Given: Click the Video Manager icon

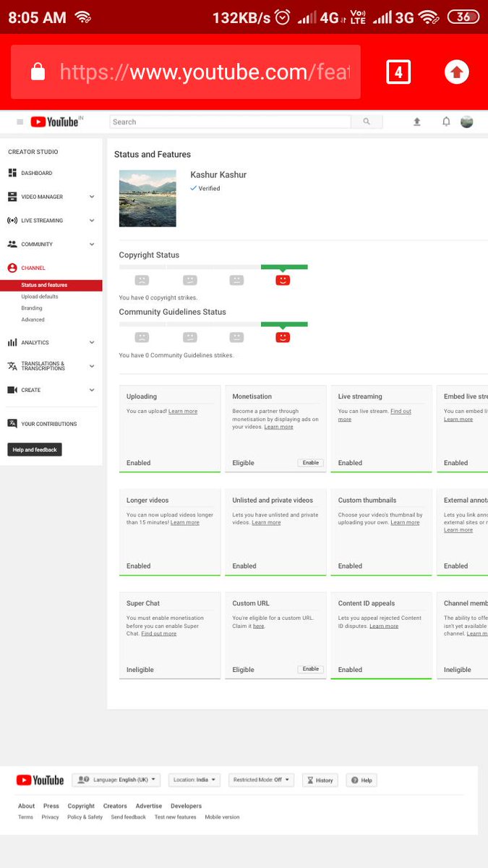Looking at the screenshot, I should coord(12,197).
